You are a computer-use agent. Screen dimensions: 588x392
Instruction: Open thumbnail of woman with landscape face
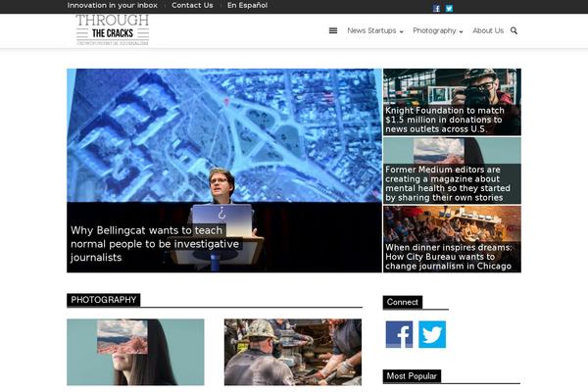pos(135,352)
